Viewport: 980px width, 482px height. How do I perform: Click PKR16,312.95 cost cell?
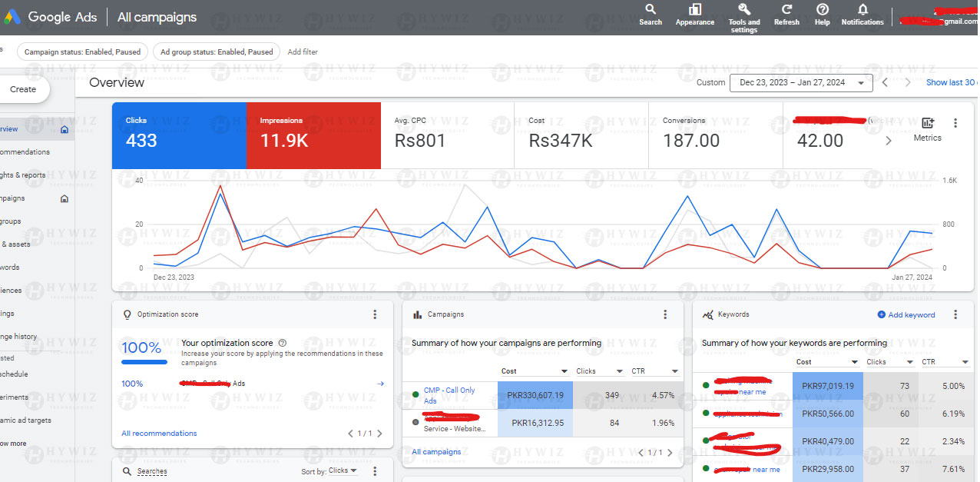pyautogui.click(x=535, y=423)
